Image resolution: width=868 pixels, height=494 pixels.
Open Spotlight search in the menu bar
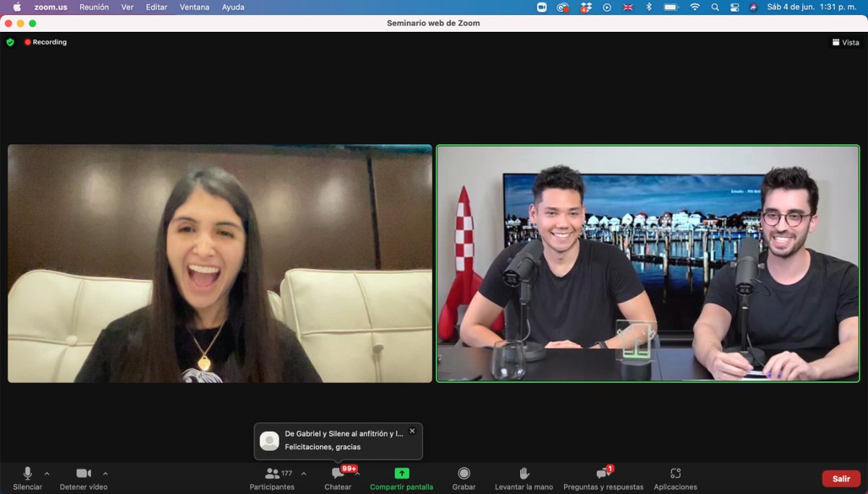click(x=715, y=7)
